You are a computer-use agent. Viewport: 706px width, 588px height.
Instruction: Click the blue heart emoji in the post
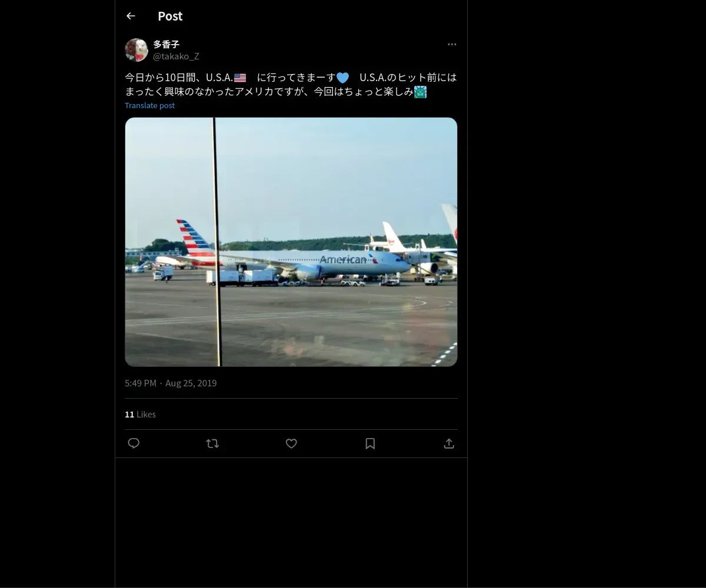[x=342, y=78]
